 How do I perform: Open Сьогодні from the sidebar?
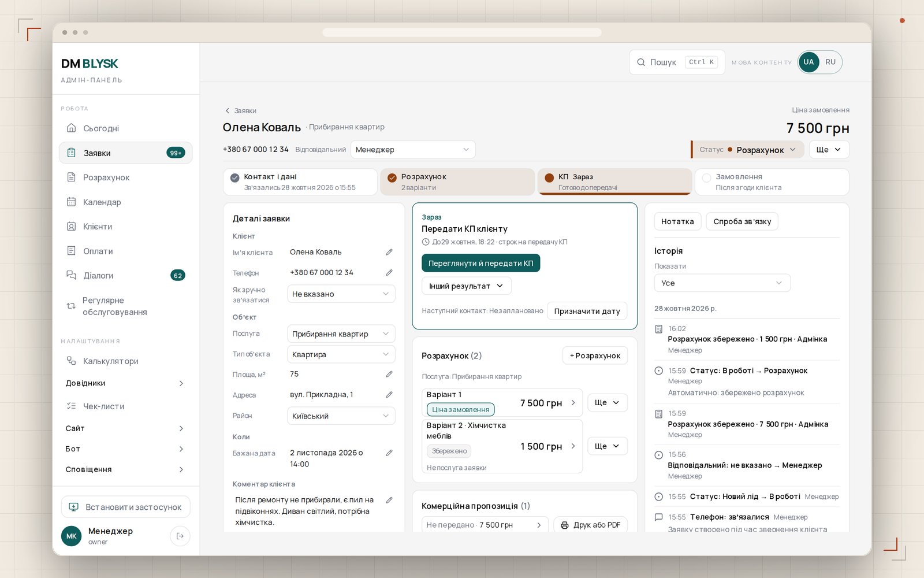tap(125, 128)
